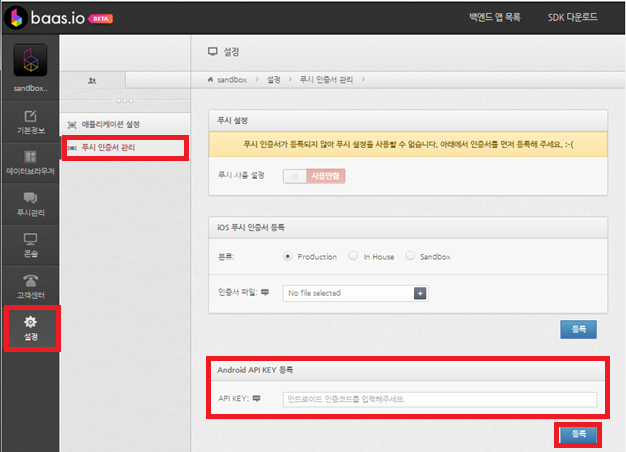Click the three-dots panel handle

pyautogui.click(x=125, y=101)
